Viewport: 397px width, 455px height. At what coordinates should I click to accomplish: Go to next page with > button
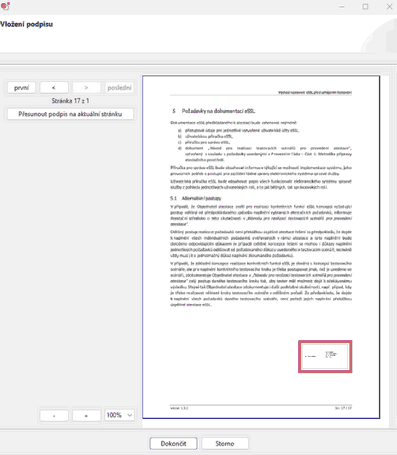[x=86, y=88]
